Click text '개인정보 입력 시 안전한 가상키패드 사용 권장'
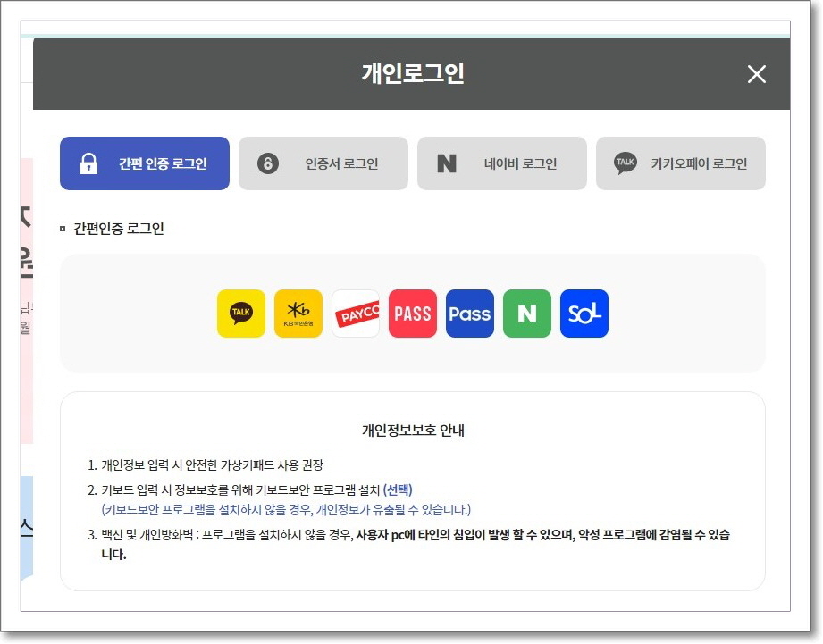Screen dimensions: 823x644 coord(212,464)
